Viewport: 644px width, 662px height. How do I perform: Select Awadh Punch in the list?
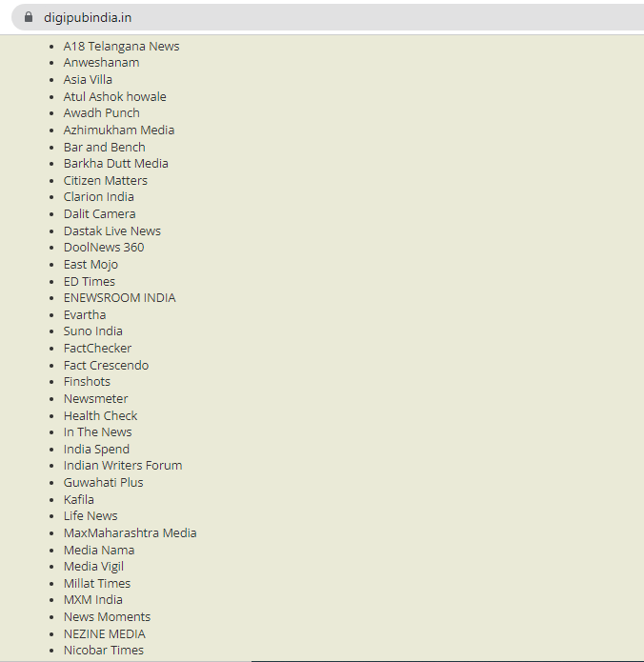102,113
